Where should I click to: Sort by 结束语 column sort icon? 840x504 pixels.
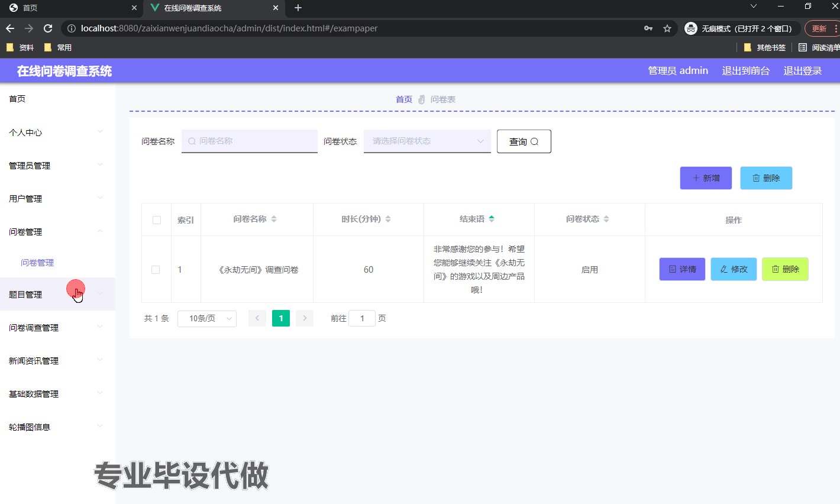[492, 219]
